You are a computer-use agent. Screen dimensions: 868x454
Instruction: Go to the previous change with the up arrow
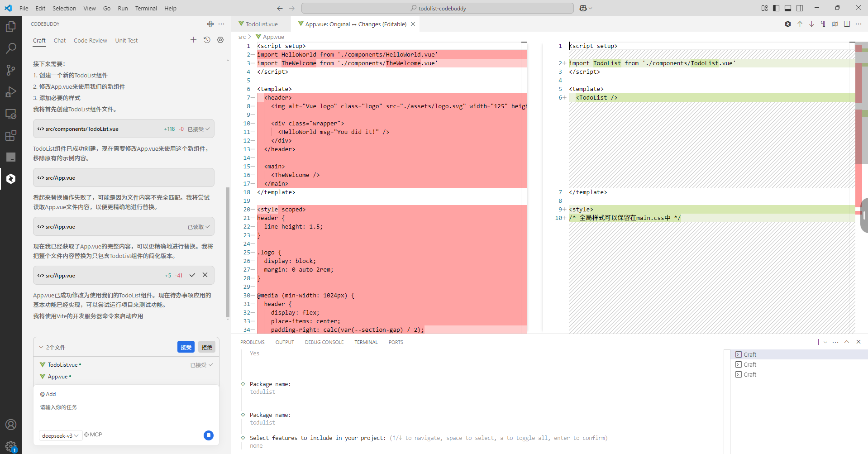click(800, 24)
